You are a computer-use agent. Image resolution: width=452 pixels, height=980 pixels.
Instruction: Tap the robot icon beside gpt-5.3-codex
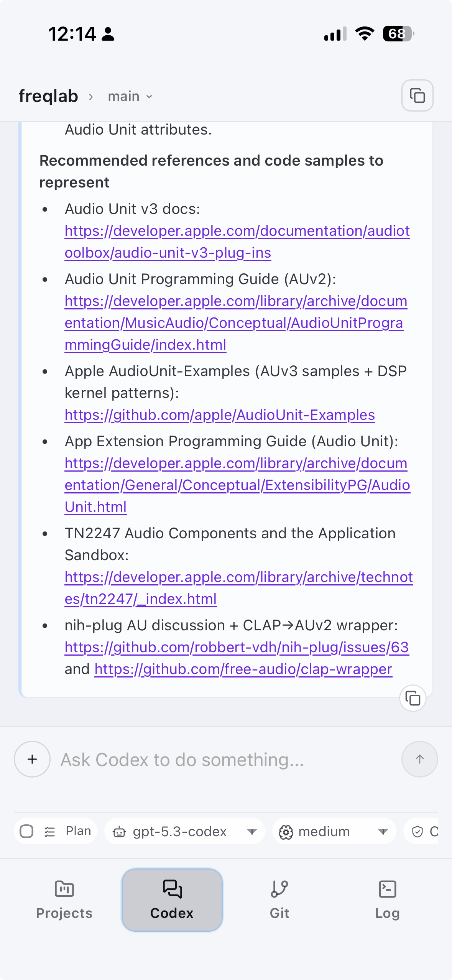point(119,832)
